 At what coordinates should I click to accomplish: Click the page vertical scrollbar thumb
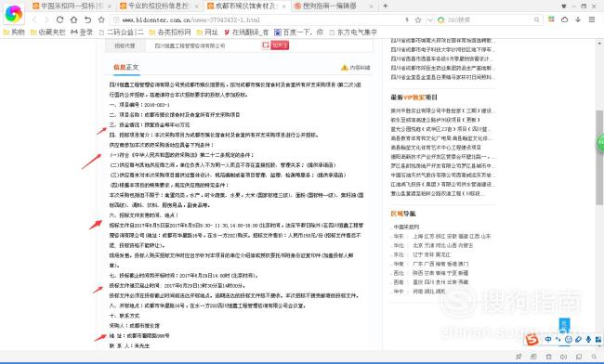599,158
